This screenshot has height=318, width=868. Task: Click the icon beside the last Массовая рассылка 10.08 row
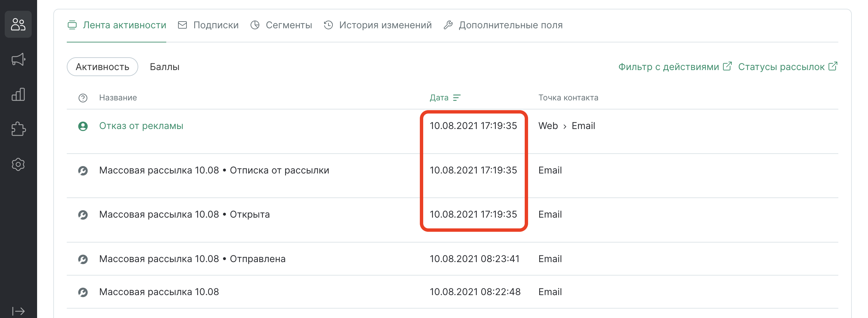pyautogui.click(x=83, y=292)
